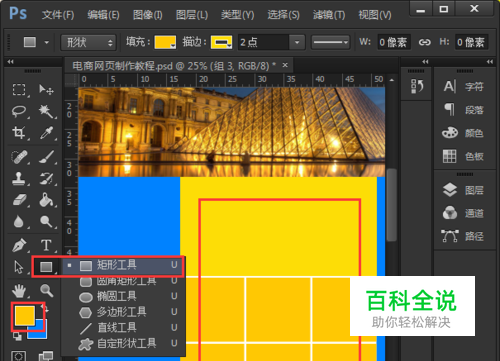The width and height of the screenshot is (500, 361).
Task: Select the Horizontal Type tool
Action: click(x=46, y=246)
